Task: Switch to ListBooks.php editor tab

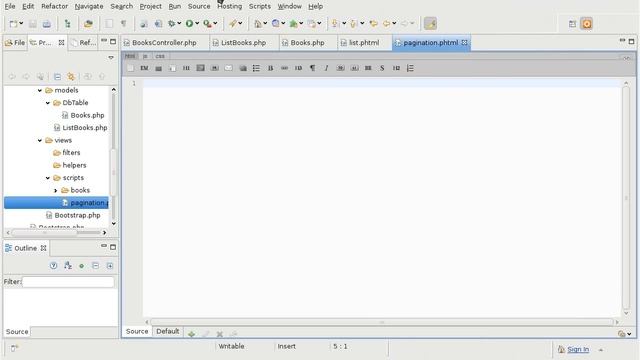Action: coord(243,43)
